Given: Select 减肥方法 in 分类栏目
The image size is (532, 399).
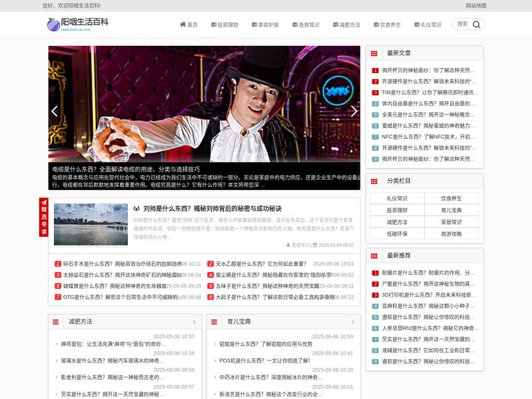Looking at the screenshot, I should click(x=397, y=222).
